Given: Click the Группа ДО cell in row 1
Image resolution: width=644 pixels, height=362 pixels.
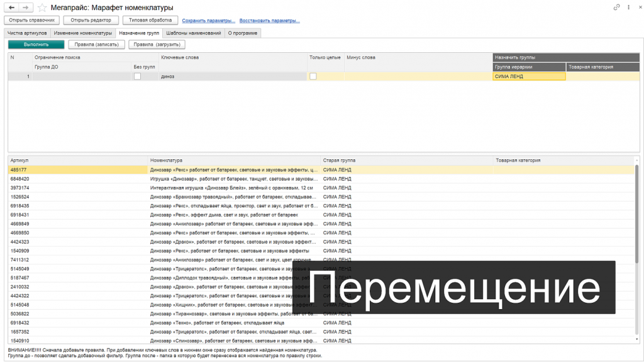Looking at the screenshot, I should [82, 77].
